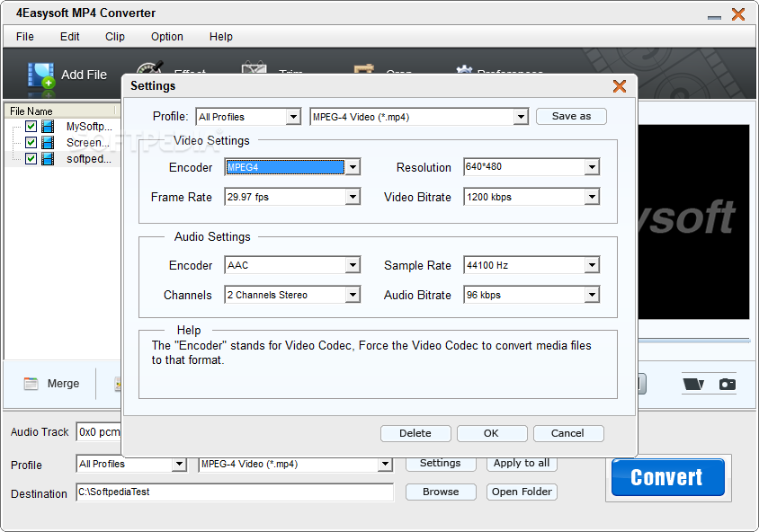Screen dimensions: 759x532
Task: Uncheck the softped... file checkbox
Action: 31,159
